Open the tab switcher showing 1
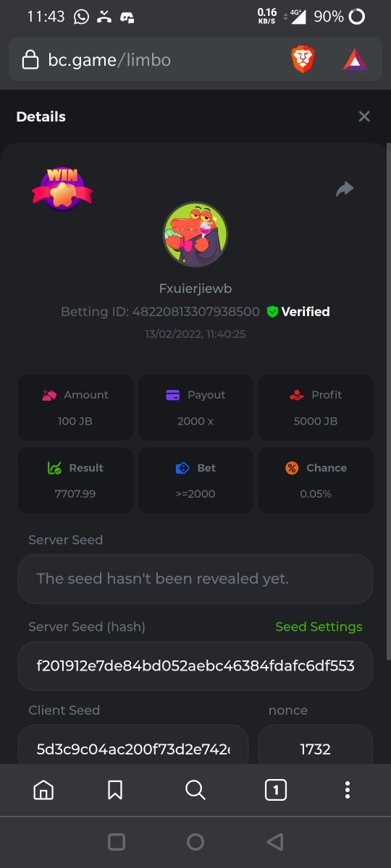Screen dimensions: 391x868 pyautogui.click(x=275, y=791)
